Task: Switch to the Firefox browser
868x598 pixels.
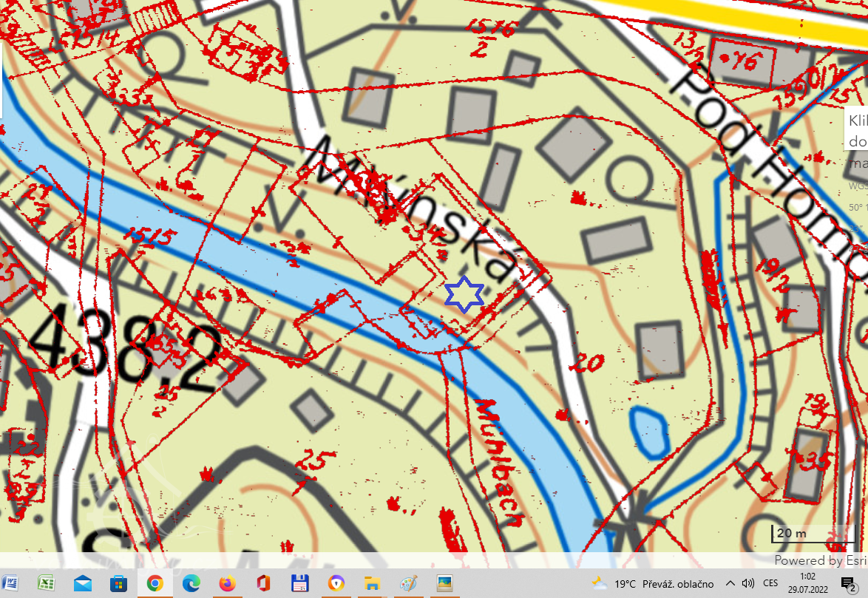Action: [x=228, y=583]
